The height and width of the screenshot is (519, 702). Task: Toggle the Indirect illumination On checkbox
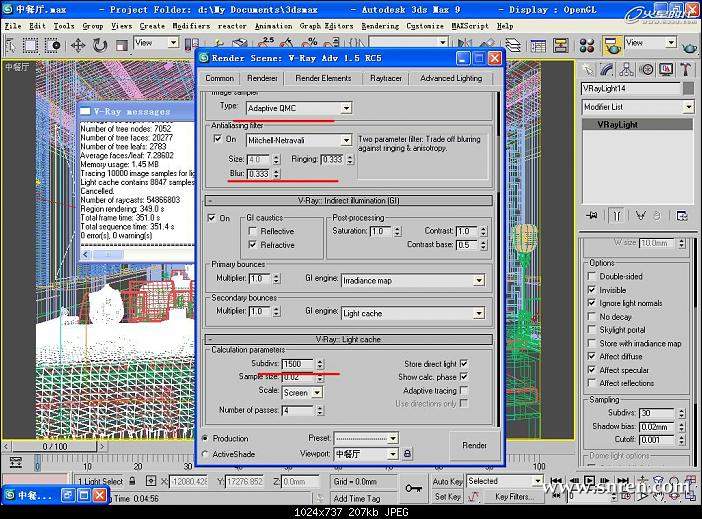click(x=211, y=218)
